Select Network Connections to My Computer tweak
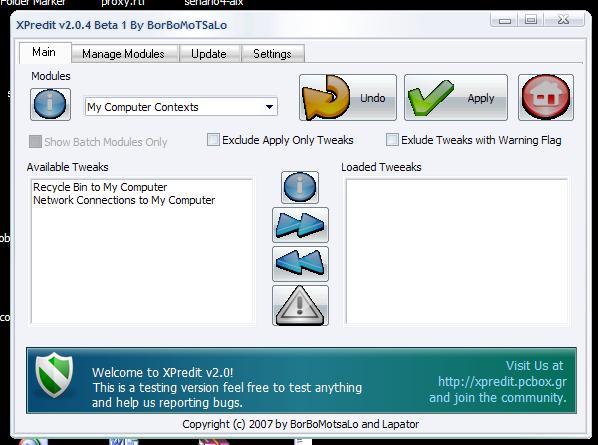 click(124, 200)
